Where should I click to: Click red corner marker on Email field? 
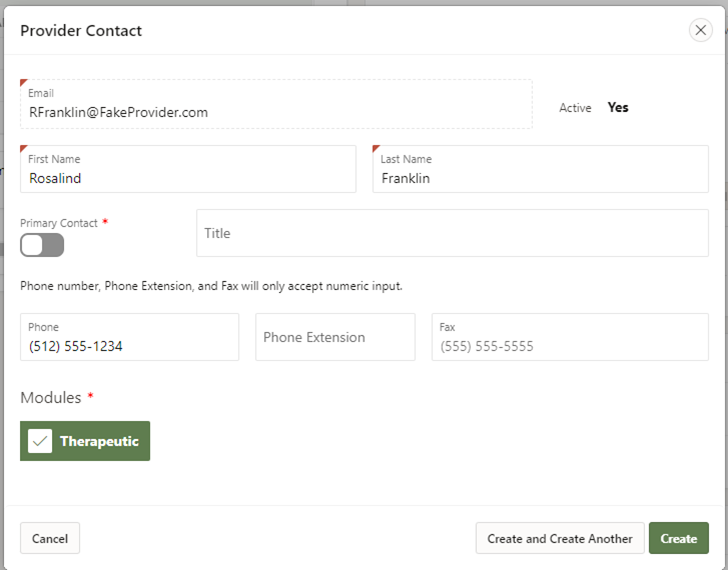(x=24, y=83)
